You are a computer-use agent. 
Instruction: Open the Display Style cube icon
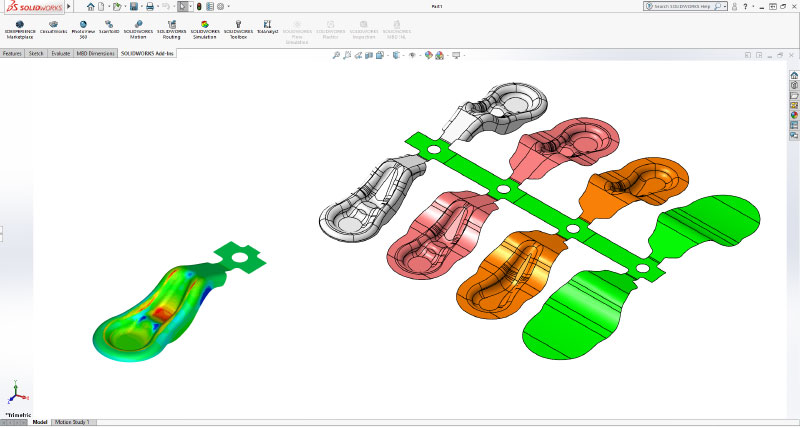[x=395, y=55]
